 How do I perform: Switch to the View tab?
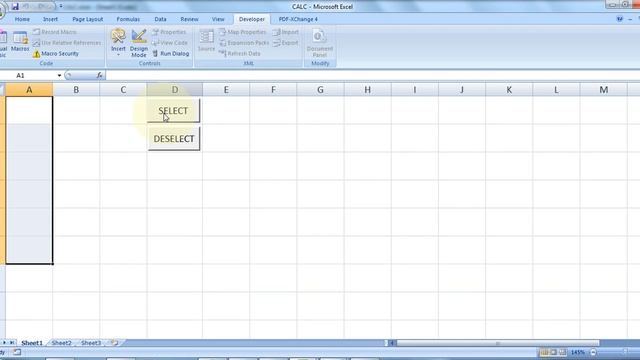tap(218, 19)
